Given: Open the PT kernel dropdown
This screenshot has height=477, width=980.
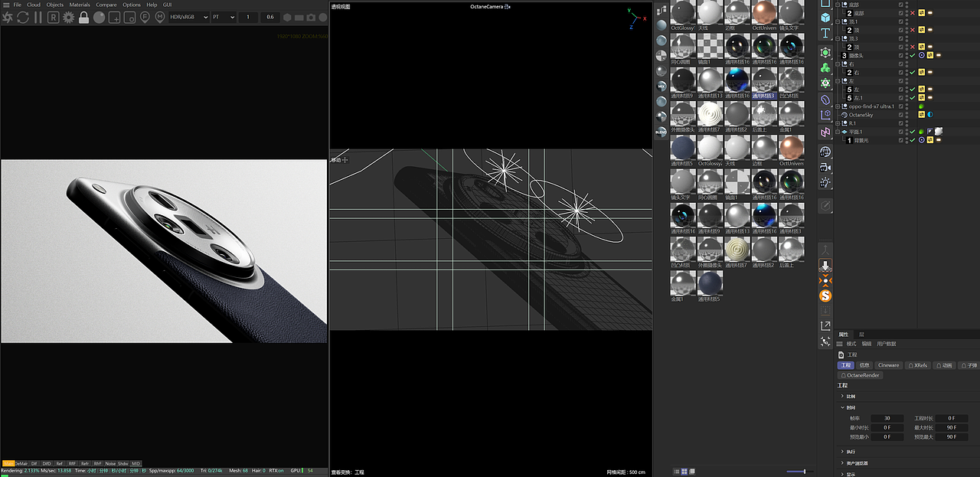Looking at the screenshot, I should (224, 17).
